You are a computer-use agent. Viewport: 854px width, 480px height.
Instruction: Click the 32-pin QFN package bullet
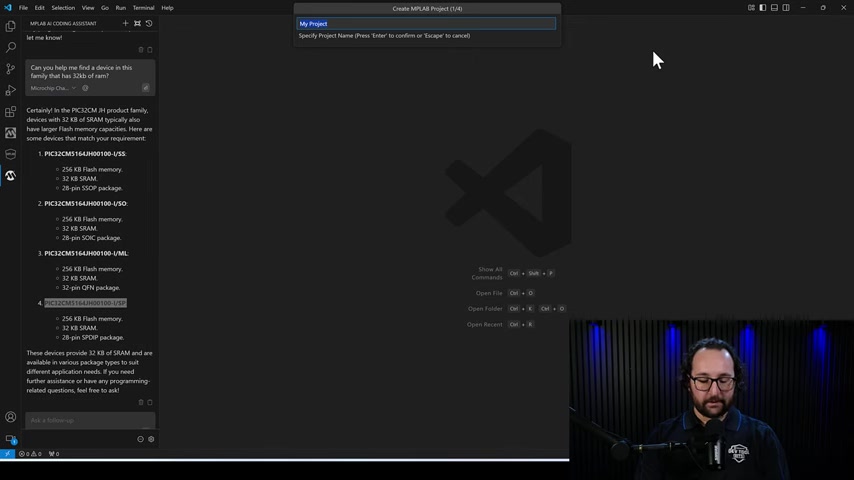(x=90, y=288)
